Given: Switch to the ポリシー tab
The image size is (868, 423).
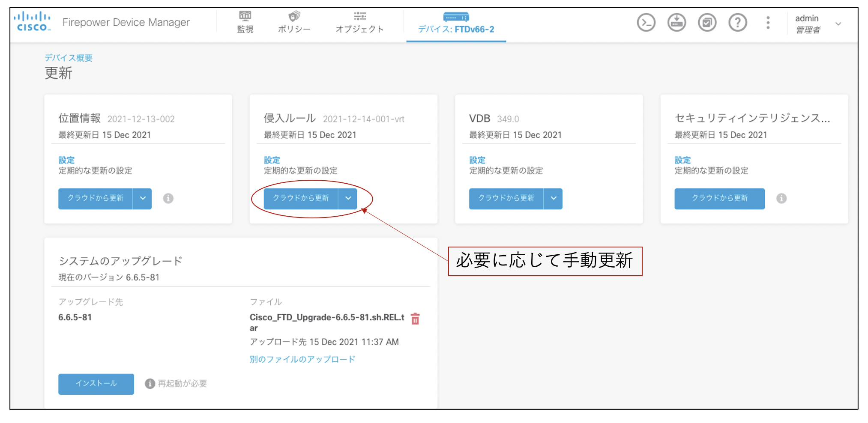Looking at the screenshot, I should [x=294, y=22].
